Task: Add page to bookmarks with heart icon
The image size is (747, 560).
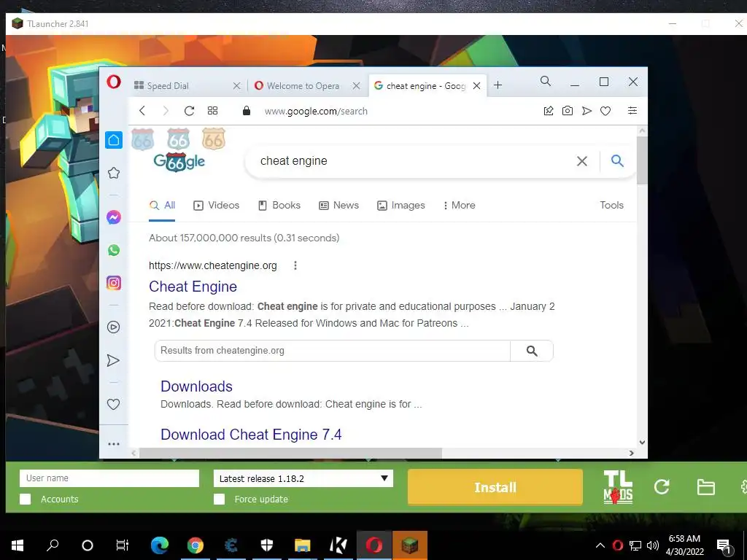Action: [x=605, y=111]
